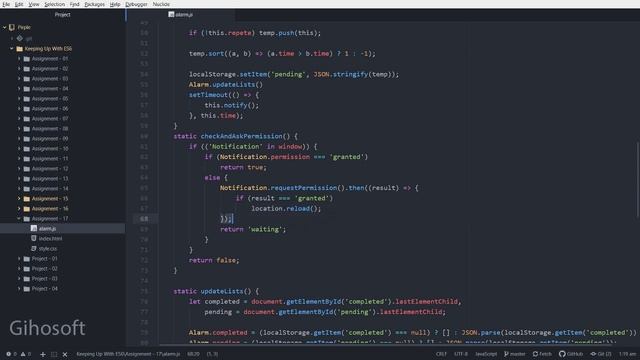The image size is (640, 360).
Task: Click the Project - 04 folder icon
Action: (x=27, y=289)
